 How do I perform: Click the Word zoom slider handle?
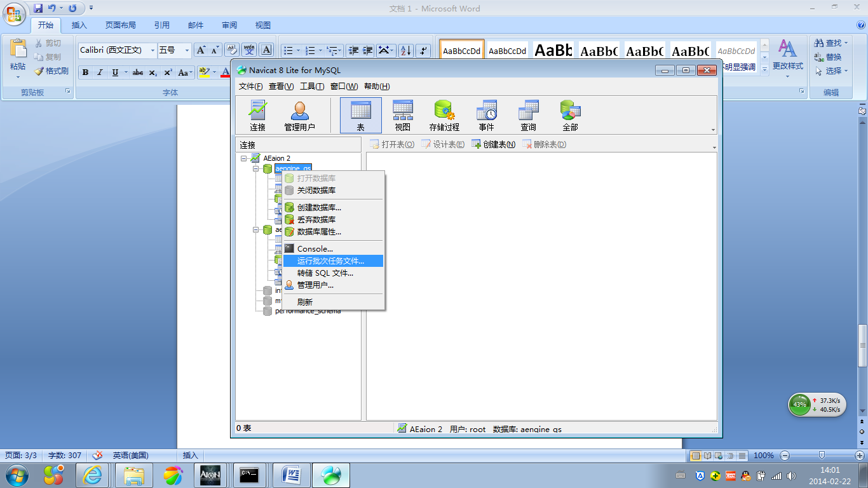[x=822, y=455]
